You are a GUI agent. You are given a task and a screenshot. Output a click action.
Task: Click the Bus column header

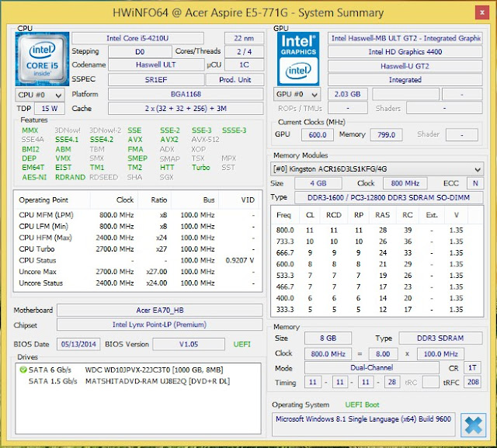195,200
